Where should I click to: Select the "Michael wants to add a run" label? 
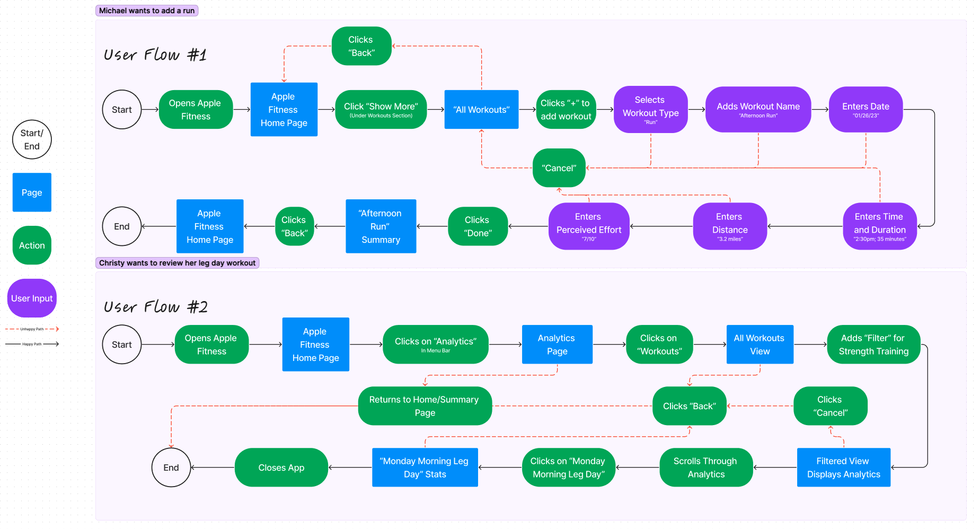147,11
